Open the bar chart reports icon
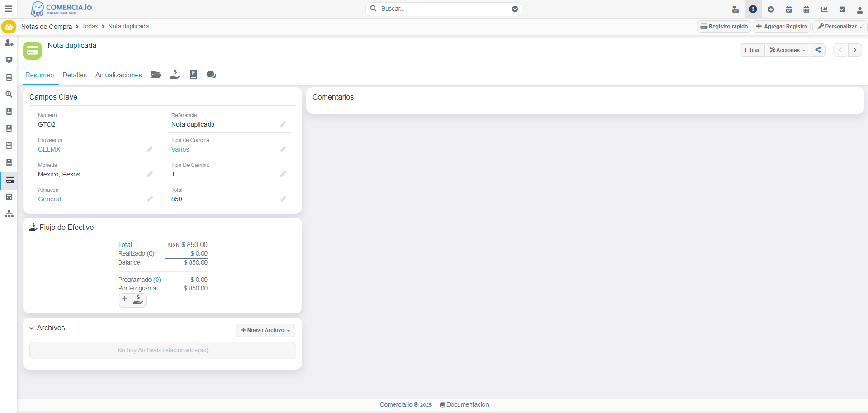Screen dimensions: 868x413 pyautogui.click(x=824, y=9)
